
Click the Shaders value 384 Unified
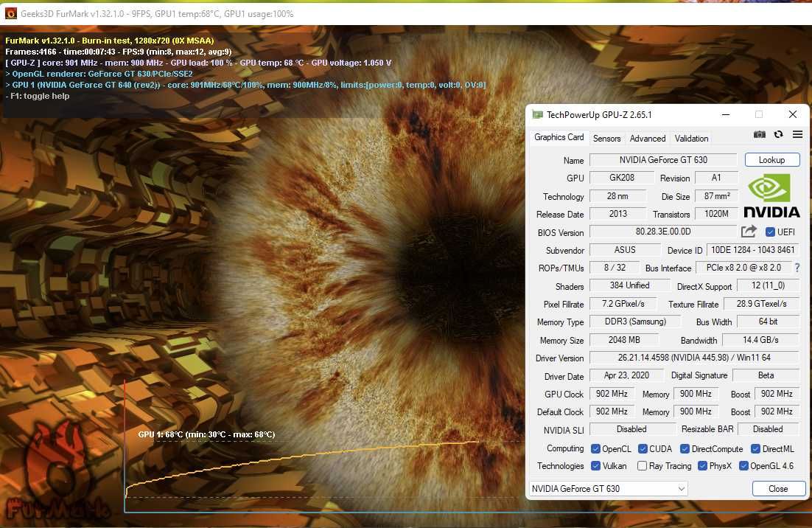[x=629, y=285]
